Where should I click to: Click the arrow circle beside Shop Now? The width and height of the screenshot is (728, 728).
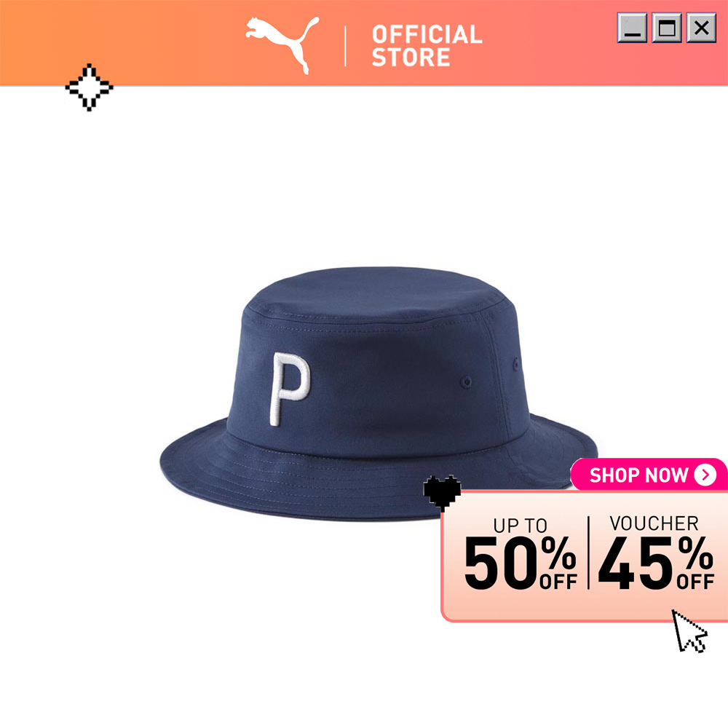(705, 475)
